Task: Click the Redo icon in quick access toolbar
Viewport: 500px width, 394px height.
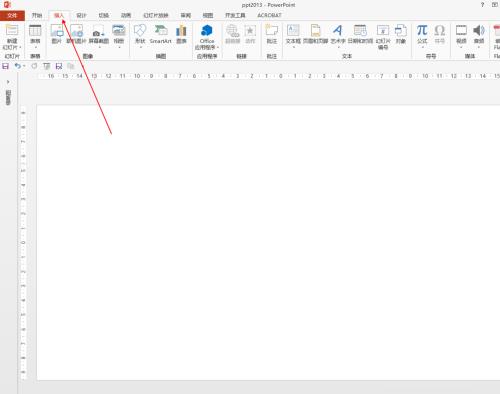Action: [34, 66]
